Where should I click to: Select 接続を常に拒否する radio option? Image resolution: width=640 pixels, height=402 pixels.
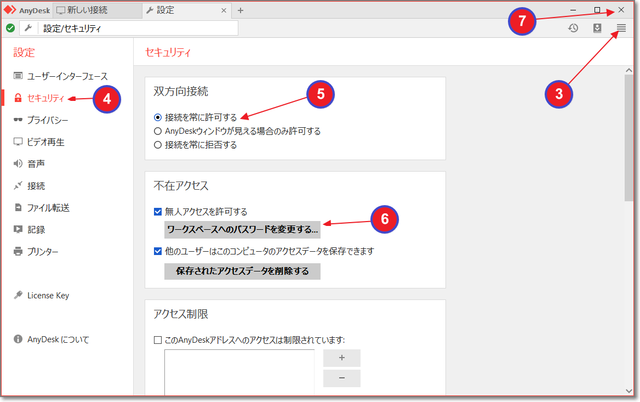click(x=157, y=145)
